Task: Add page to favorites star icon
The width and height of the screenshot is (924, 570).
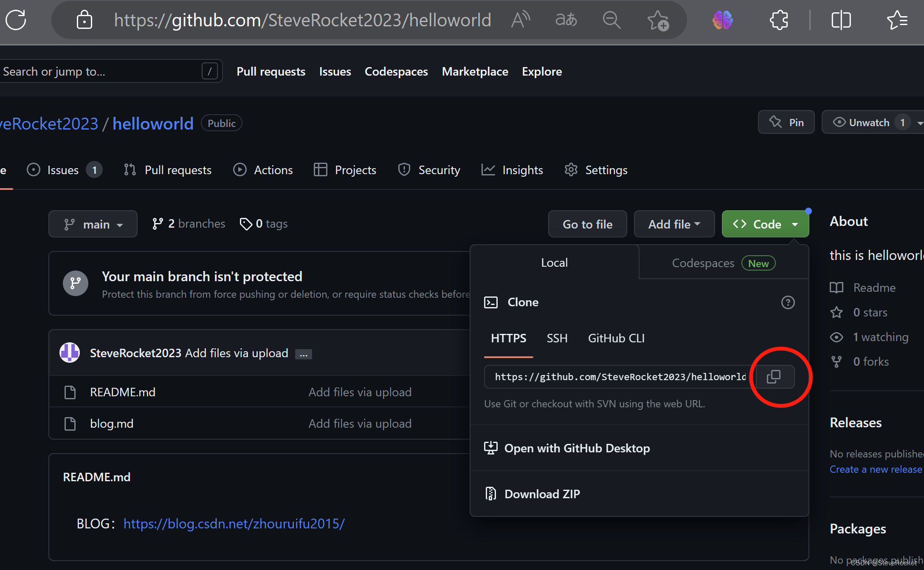Action: pyautogui.click(x=657, y=20)
